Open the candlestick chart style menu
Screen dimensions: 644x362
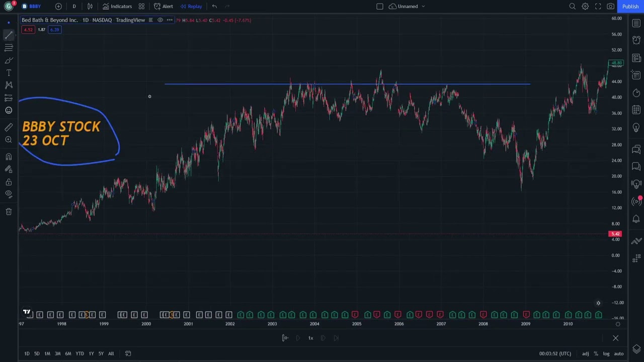pos(90,7)
